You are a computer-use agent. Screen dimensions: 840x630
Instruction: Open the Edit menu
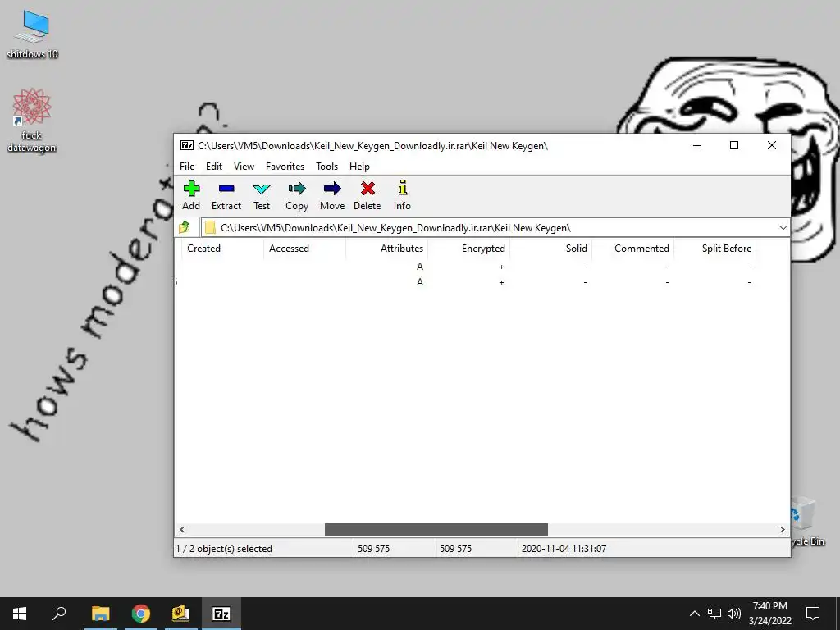point(214,166)
